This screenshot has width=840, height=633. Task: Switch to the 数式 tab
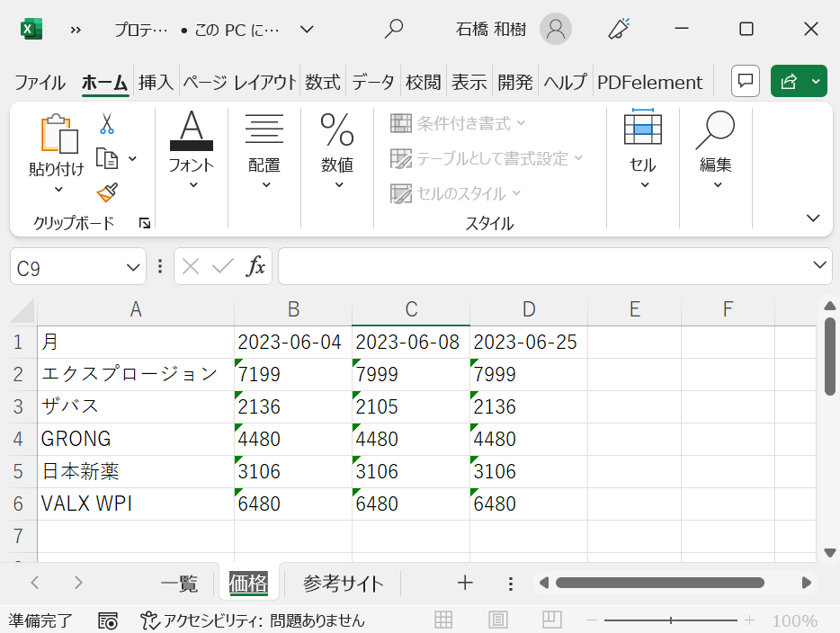tap(323, 83)
